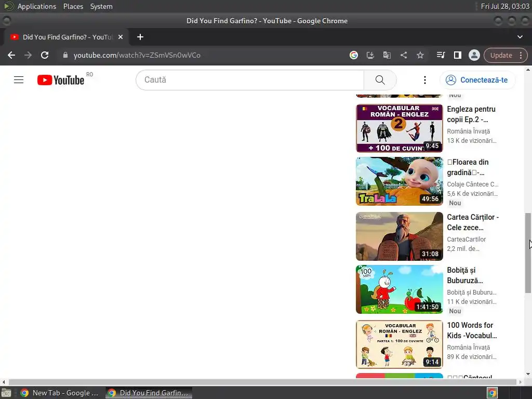Click the clock Fri Jul 28
The height and width of the screenshot is (399, 532).
[505, 6]
